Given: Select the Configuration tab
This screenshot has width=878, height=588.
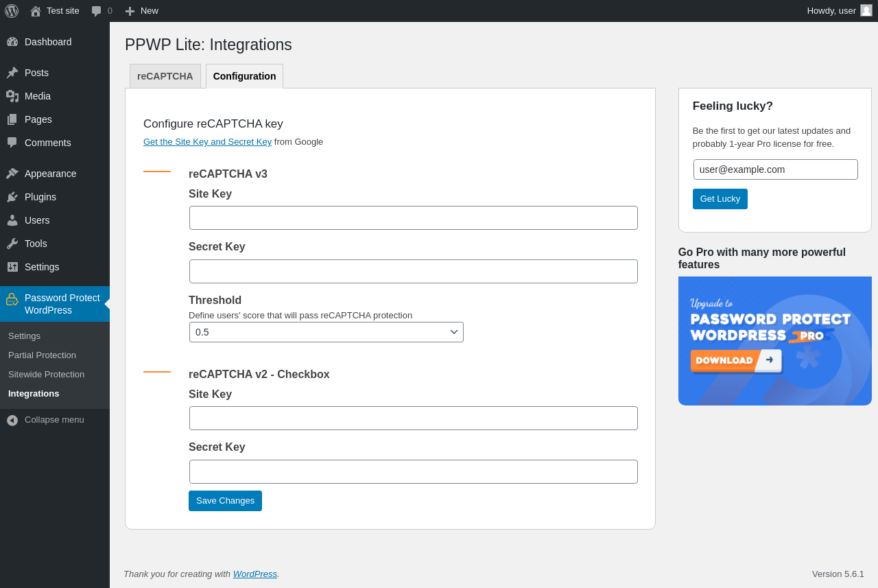Looking at the screenshot, I should (x=244, y=76).
